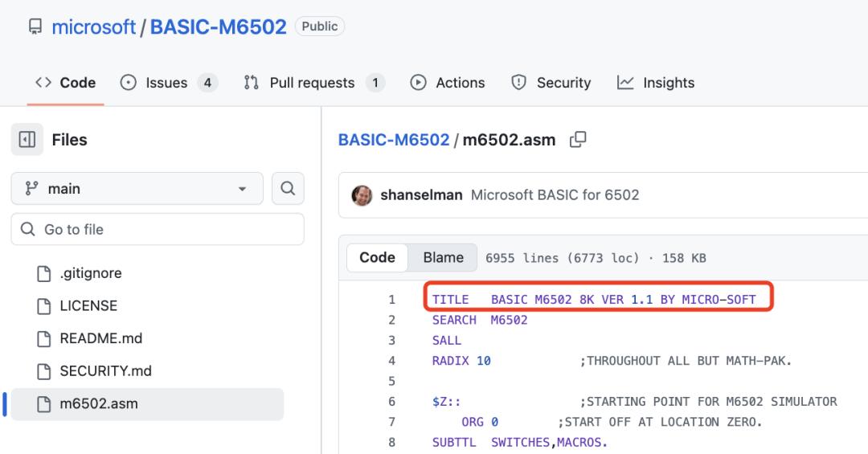The image size is (868, 454).
Task: Click the BASIC-M6502 breadcrumb link
Action: coord(394,140)
